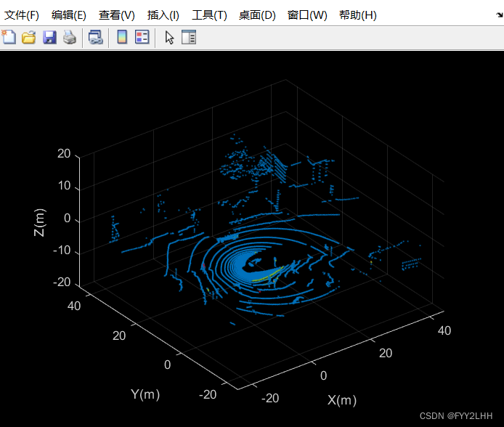This screenshot has width=504, height=427.
Task: Open the 文件(F) menu
Action: (22, 15)
